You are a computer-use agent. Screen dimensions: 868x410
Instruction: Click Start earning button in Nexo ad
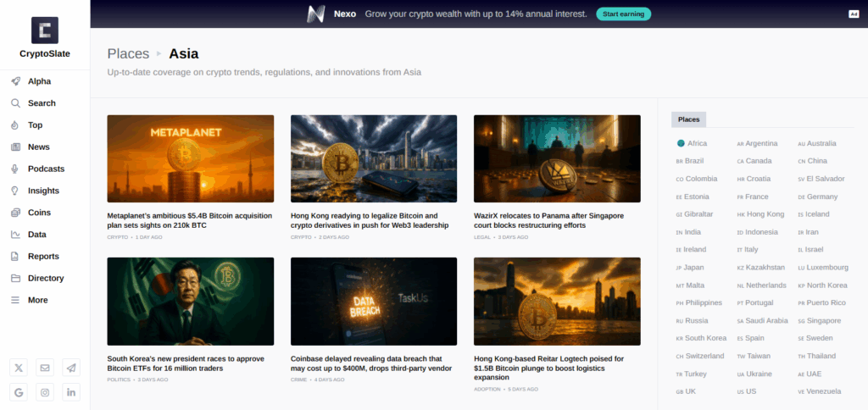(x=623, y=14)
